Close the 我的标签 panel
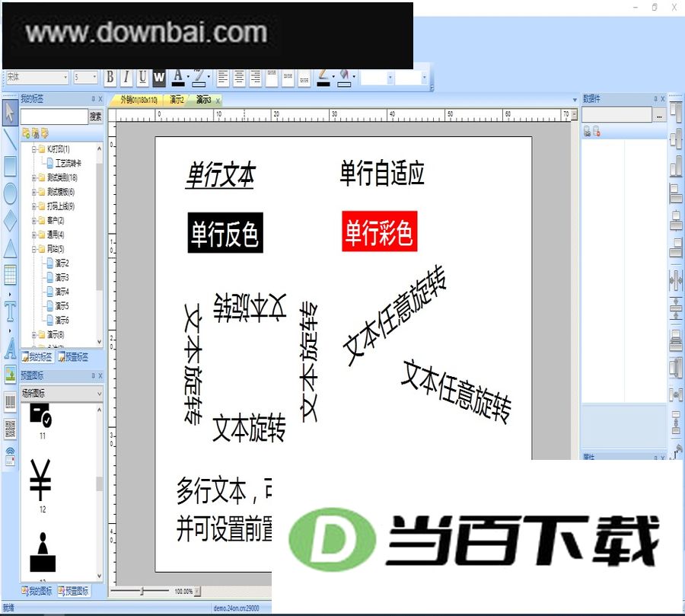 coord(100,99)
